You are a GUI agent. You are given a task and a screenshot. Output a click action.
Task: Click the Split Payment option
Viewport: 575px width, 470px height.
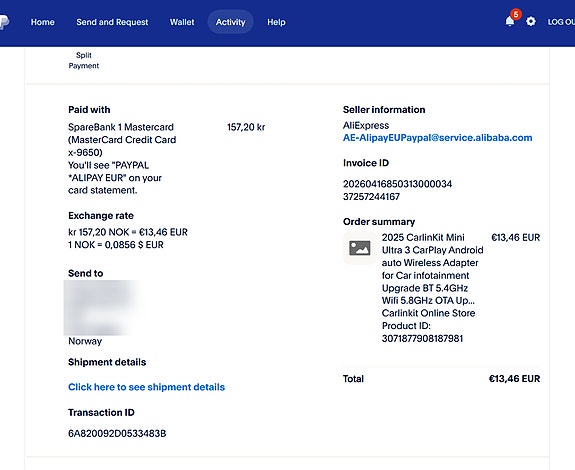[84, 60]
